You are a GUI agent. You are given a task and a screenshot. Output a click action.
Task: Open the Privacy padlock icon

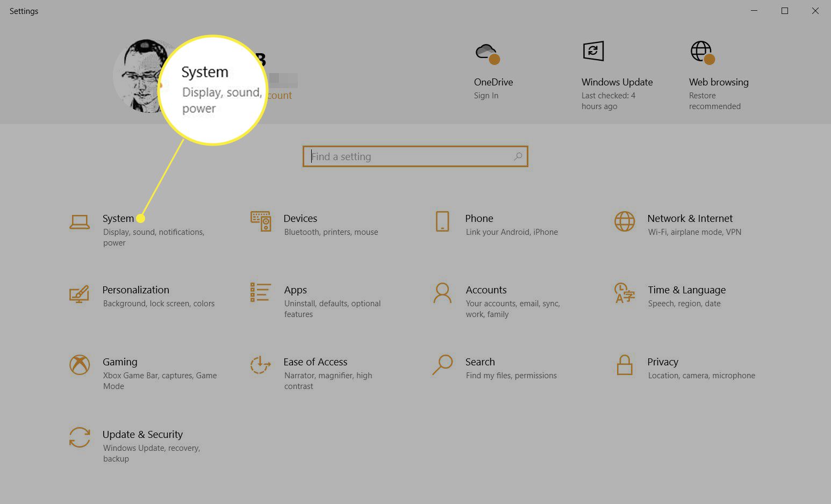(x=625, y=365)
